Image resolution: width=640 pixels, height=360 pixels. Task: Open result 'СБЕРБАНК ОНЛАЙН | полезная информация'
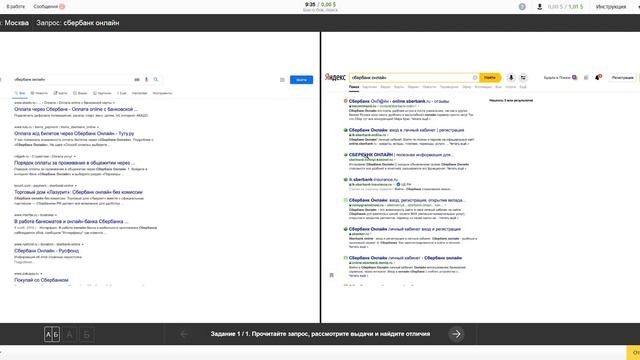point(401,155)
